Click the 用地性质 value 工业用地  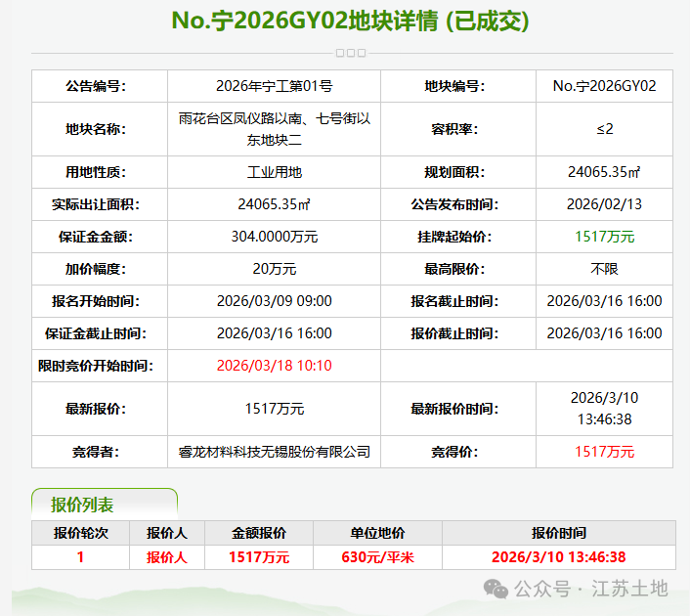coord(274,172)
